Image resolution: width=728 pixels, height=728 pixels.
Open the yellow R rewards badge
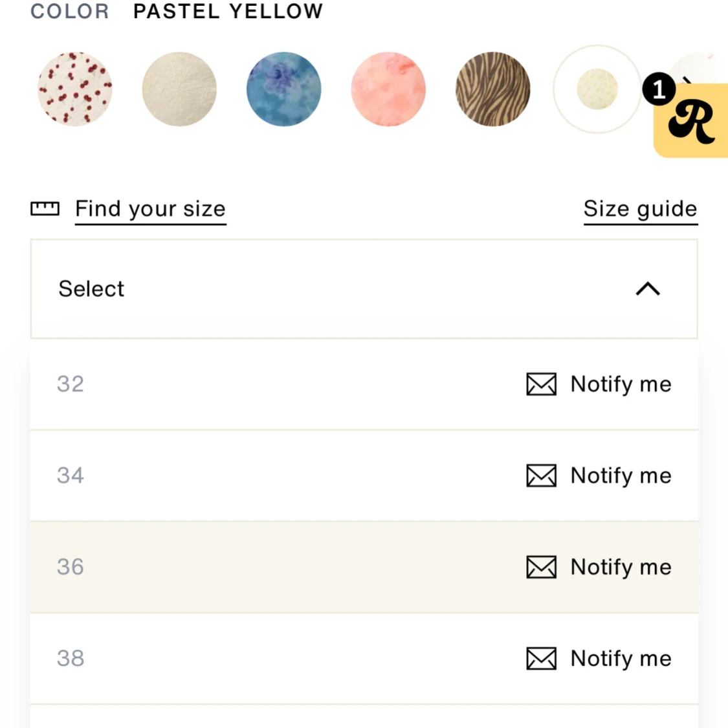[x=692, y=121]
